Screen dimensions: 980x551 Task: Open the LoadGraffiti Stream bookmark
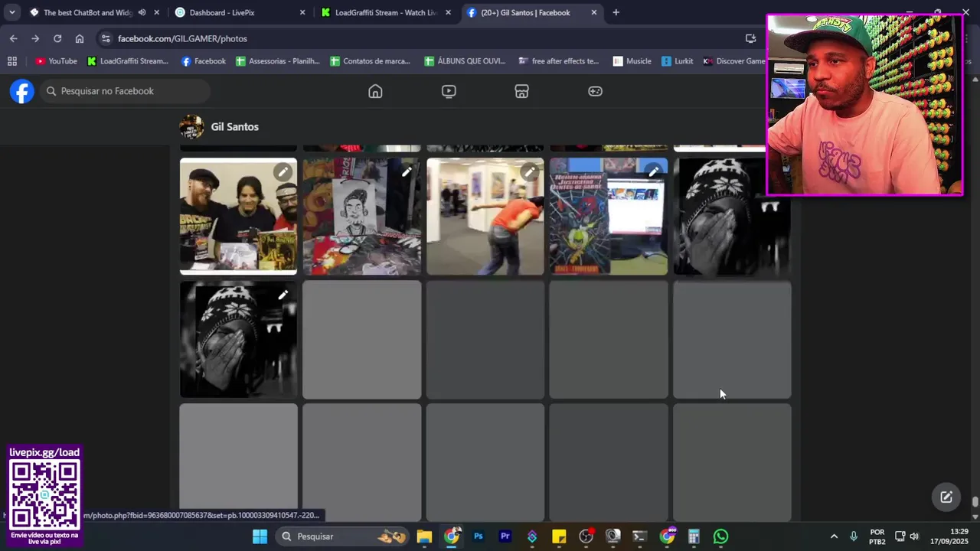[128, 61]
